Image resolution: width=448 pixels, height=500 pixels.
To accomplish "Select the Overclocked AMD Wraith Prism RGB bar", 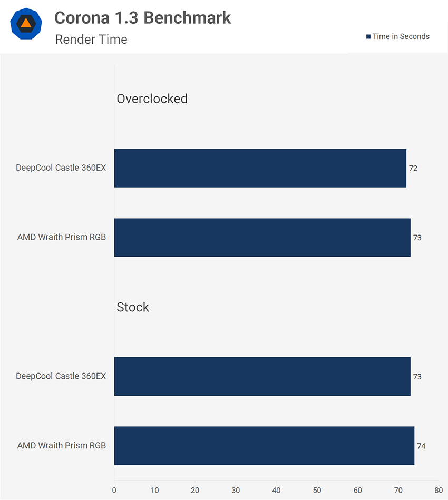I will [x=262, y=238].
